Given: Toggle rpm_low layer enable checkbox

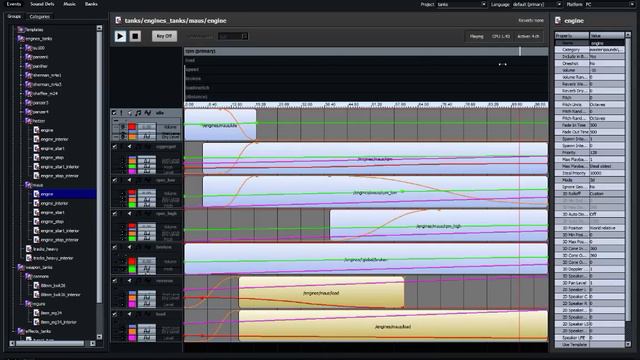Looking at the screenshot, I should point(114,180).
